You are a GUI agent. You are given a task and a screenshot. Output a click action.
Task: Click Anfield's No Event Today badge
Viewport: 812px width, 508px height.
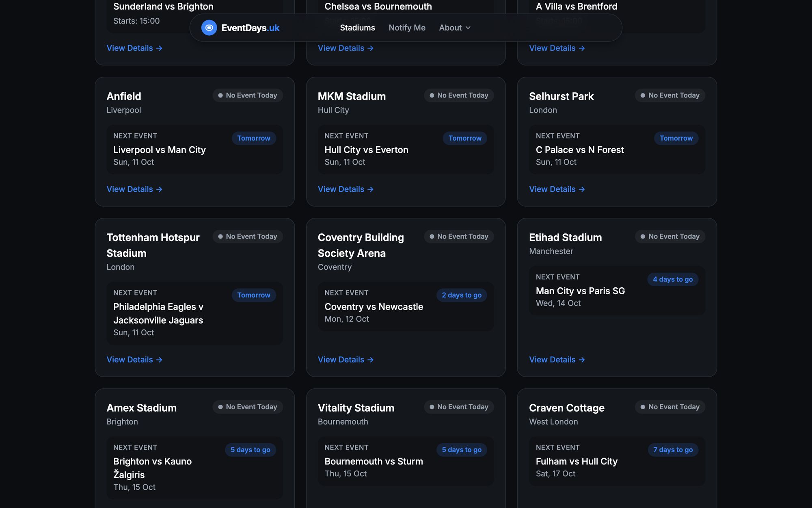248,95
